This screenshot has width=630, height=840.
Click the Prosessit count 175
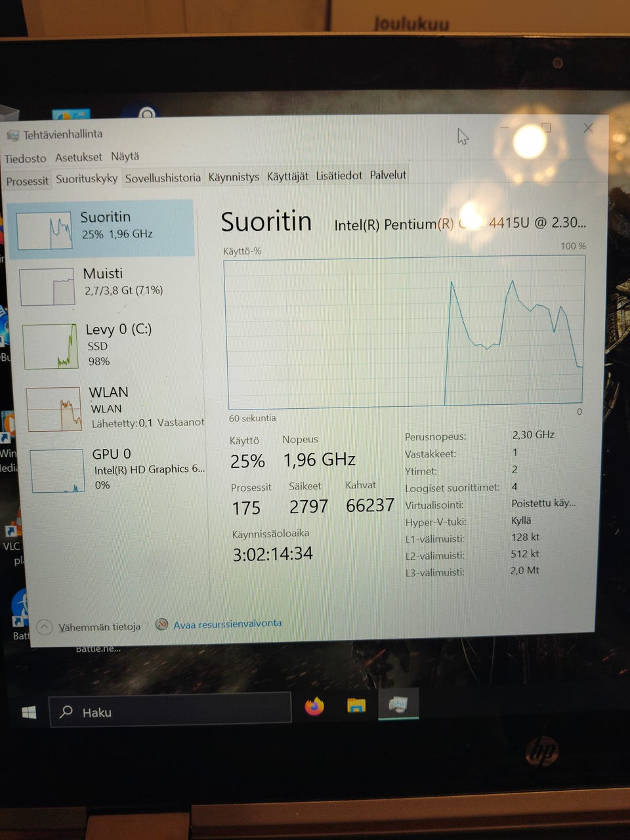246,508
